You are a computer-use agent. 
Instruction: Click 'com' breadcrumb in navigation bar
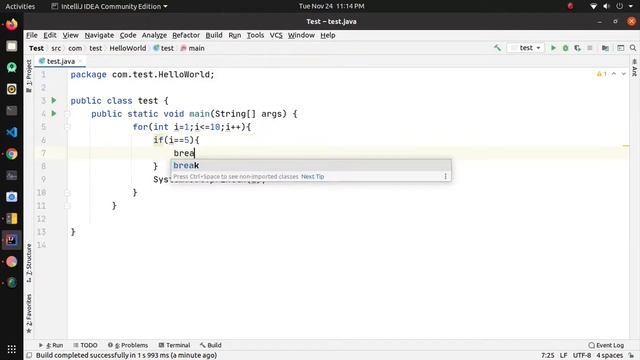(x=75, y=48)
